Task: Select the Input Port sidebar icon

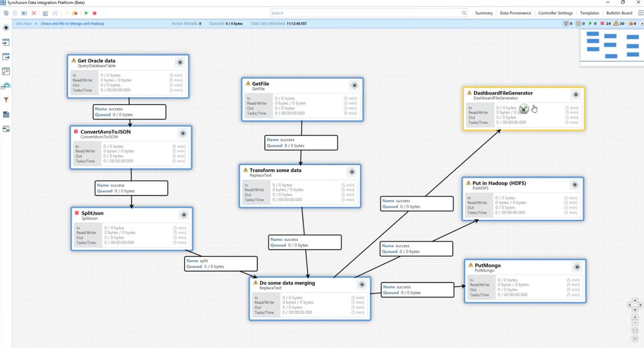Action: point(6,42)
